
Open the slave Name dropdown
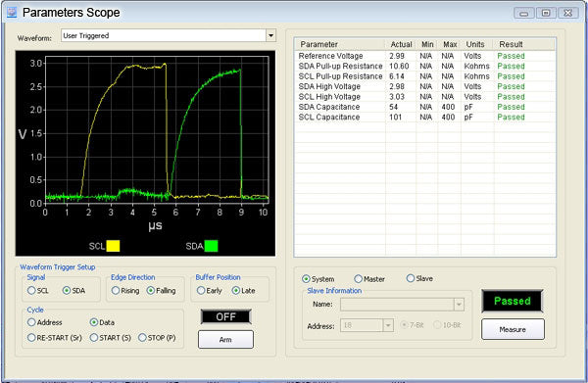[x=459, y=305]
